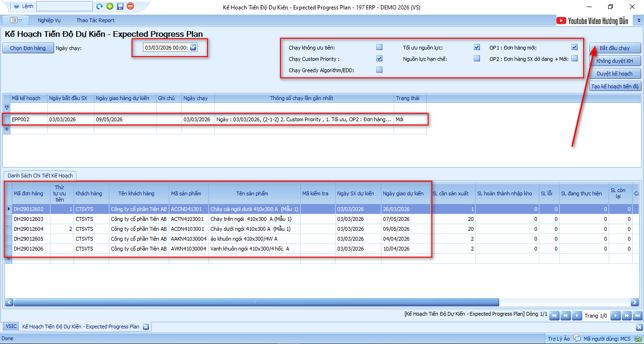Open the Nghiệp Vụ menu

(x=49, y=20)
